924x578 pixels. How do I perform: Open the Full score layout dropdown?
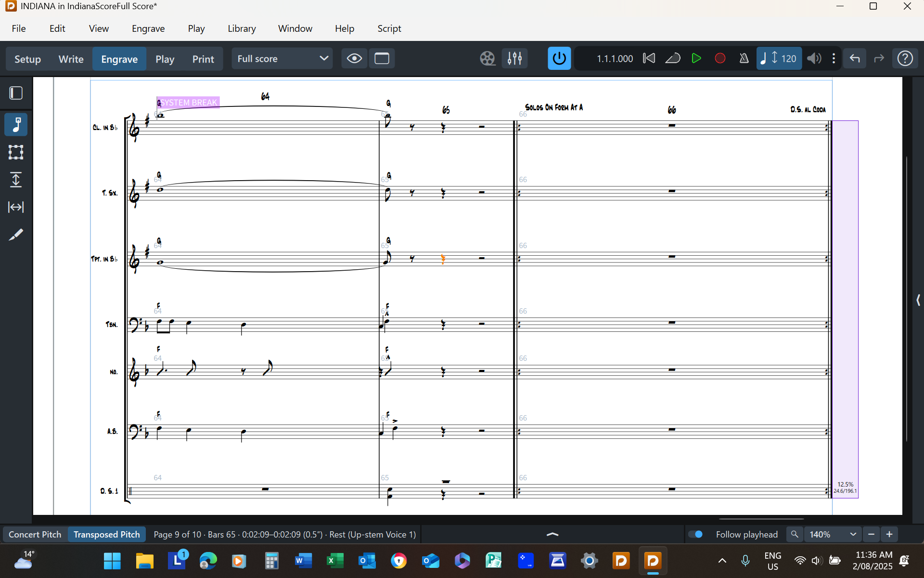pyautogui.click(x=282, y=58)
